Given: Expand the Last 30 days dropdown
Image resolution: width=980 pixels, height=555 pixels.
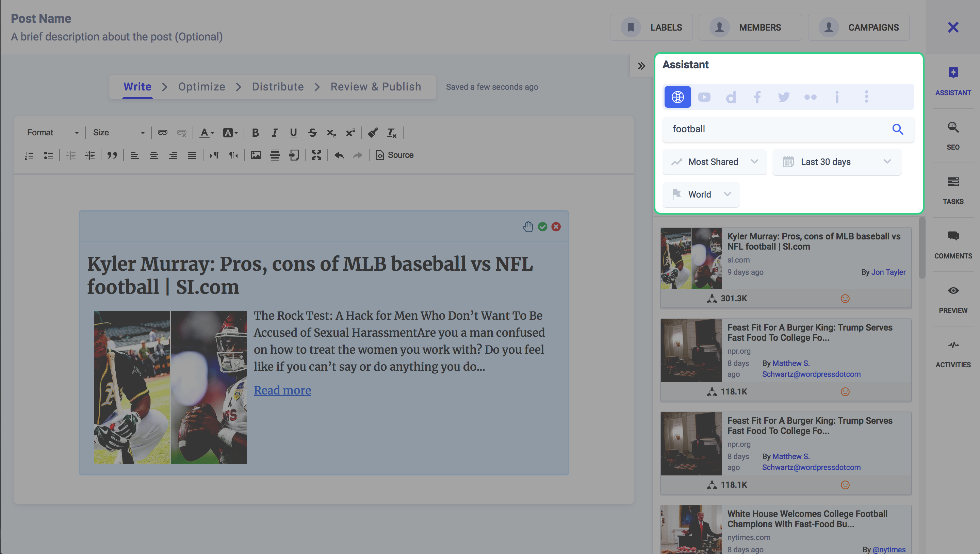Looking at the screenshot, I should 837,162.
